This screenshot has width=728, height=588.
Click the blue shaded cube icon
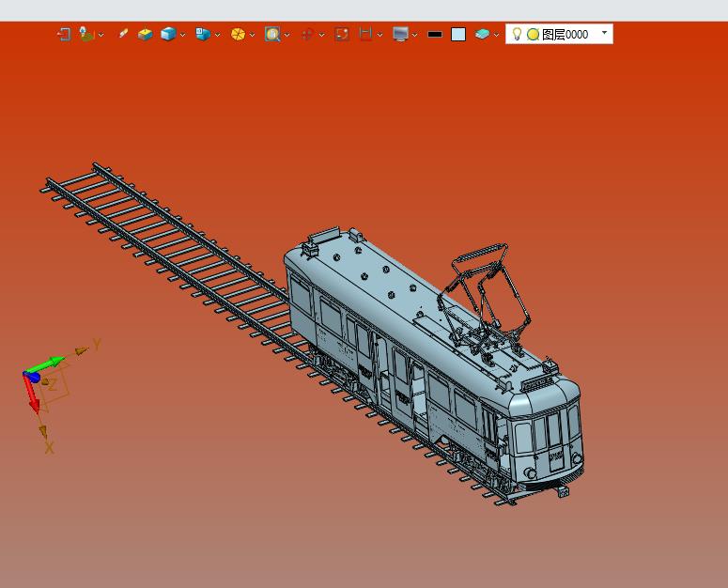(x=168, y=34)
